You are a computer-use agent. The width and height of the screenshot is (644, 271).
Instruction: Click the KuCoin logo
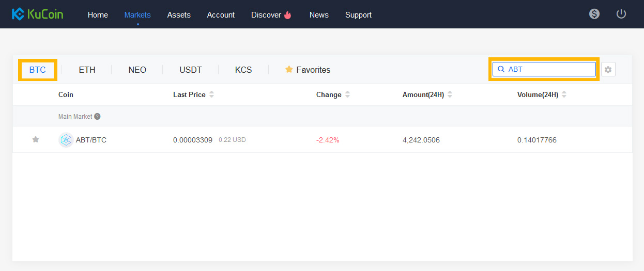tap(37, 14)
